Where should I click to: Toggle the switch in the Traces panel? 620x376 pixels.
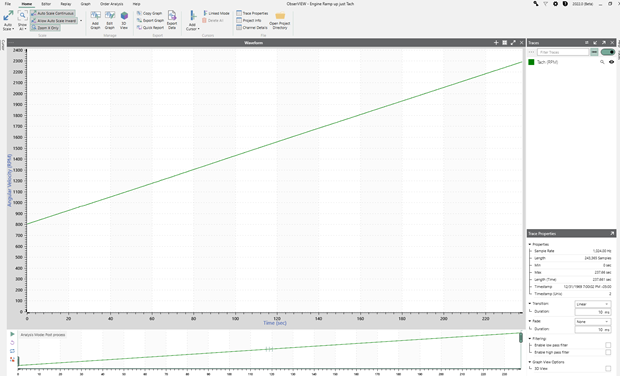(x=608, y=52)
